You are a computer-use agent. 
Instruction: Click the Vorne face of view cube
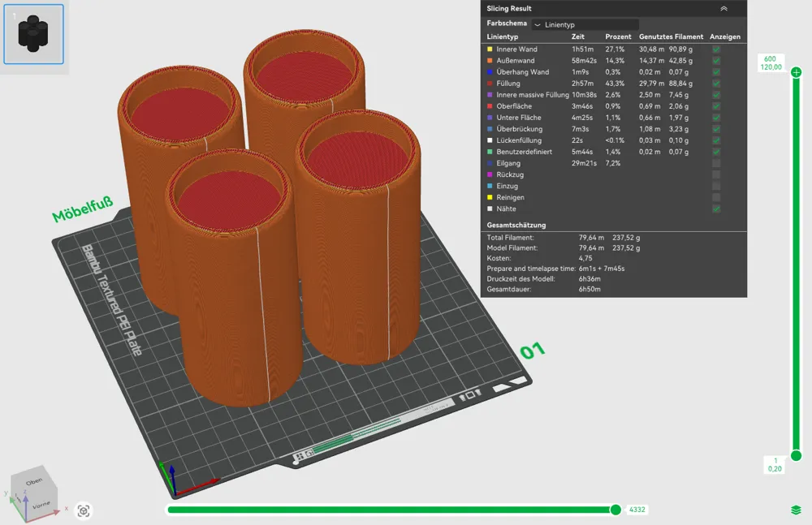[41, 504]
